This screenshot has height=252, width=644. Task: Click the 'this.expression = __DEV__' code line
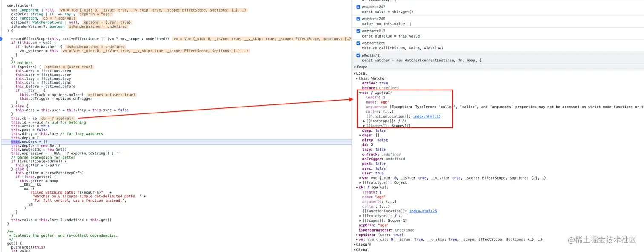pyautogui.click(x=66, y=153)
